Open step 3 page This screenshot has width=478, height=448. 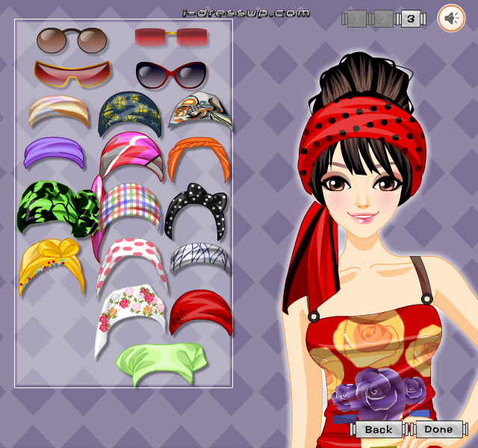point(411,19)
